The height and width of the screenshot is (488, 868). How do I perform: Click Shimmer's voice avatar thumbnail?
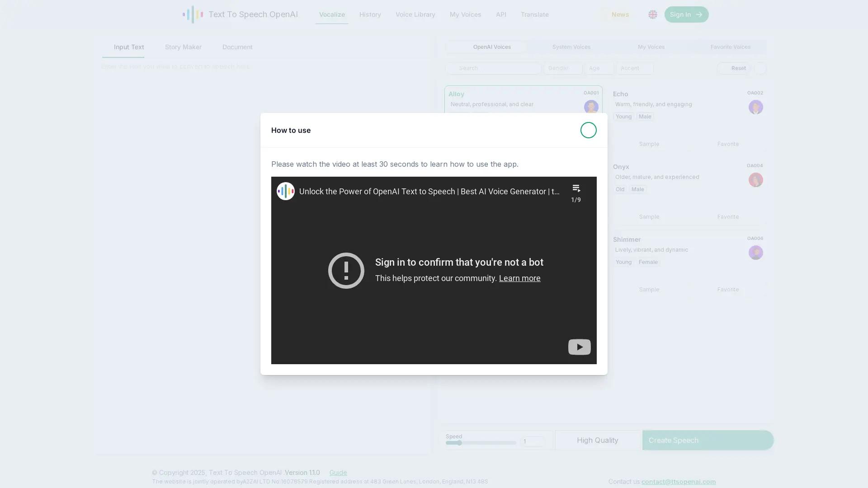756,253
